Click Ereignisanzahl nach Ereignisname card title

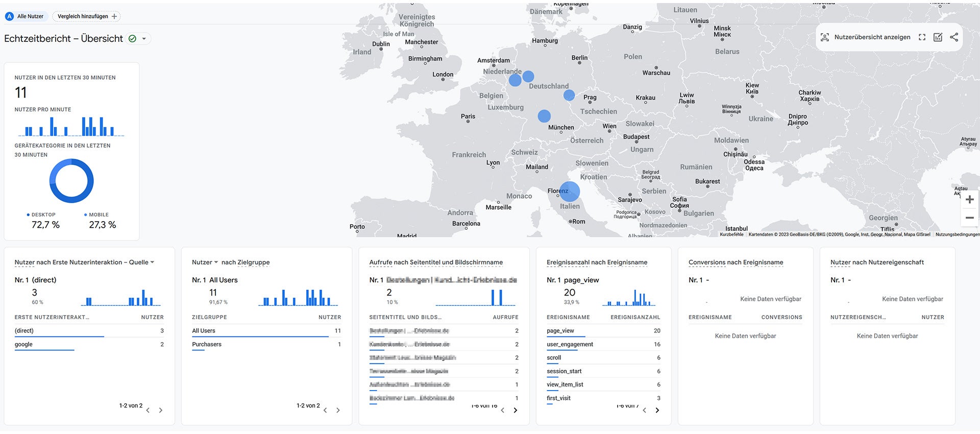tap(597, 262)
